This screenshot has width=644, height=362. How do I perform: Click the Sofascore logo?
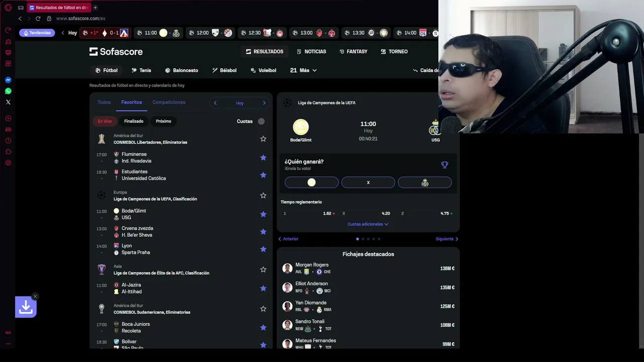[x=116, y=52]
